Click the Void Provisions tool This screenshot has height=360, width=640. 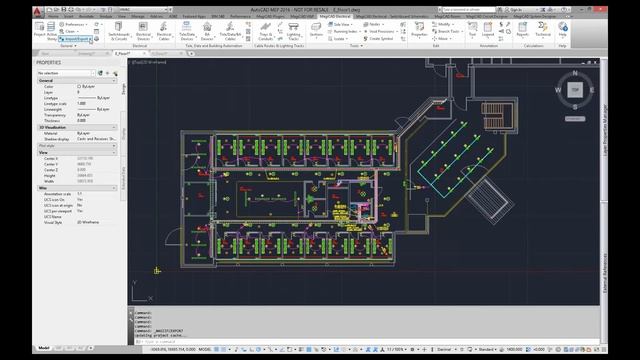click(380, 31)
